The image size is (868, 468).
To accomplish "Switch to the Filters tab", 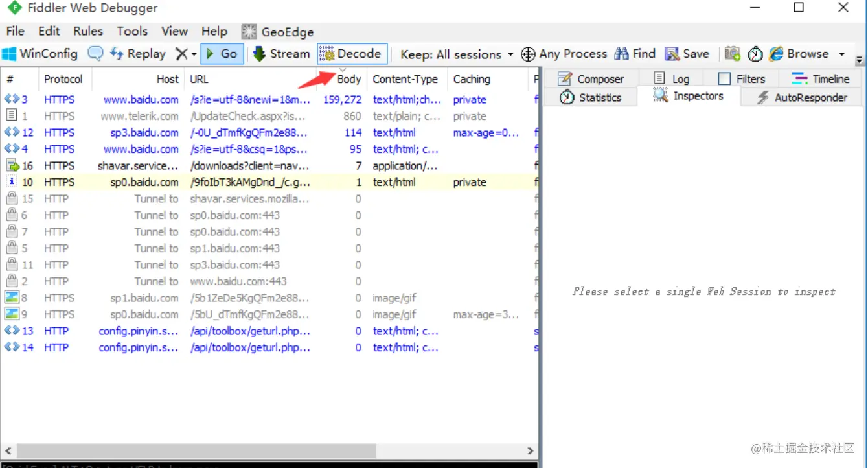I will click(x=742, y=79).
